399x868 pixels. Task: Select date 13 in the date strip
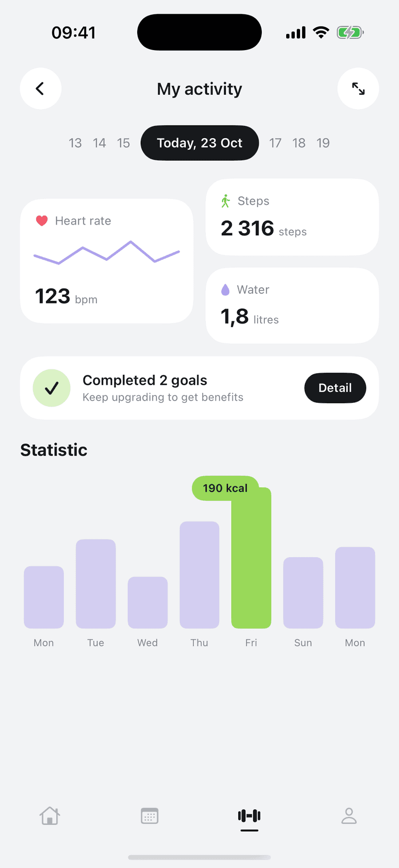[x=75, y=143]
